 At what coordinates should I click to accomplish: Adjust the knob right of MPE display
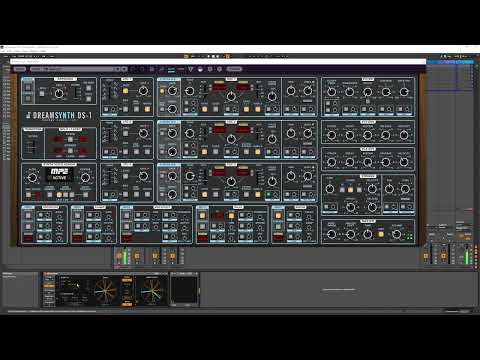[85, 177]
